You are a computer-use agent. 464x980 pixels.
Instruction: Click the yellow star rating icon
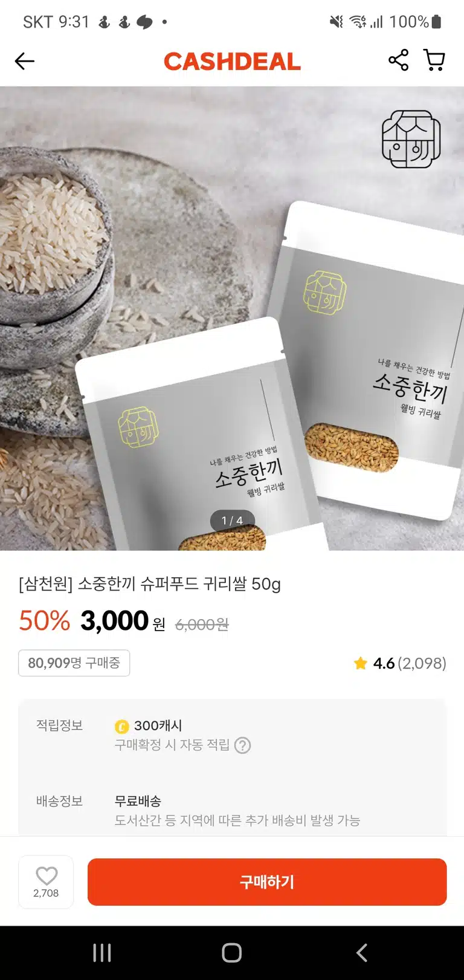pyautogui.click(x=361, y=663)
